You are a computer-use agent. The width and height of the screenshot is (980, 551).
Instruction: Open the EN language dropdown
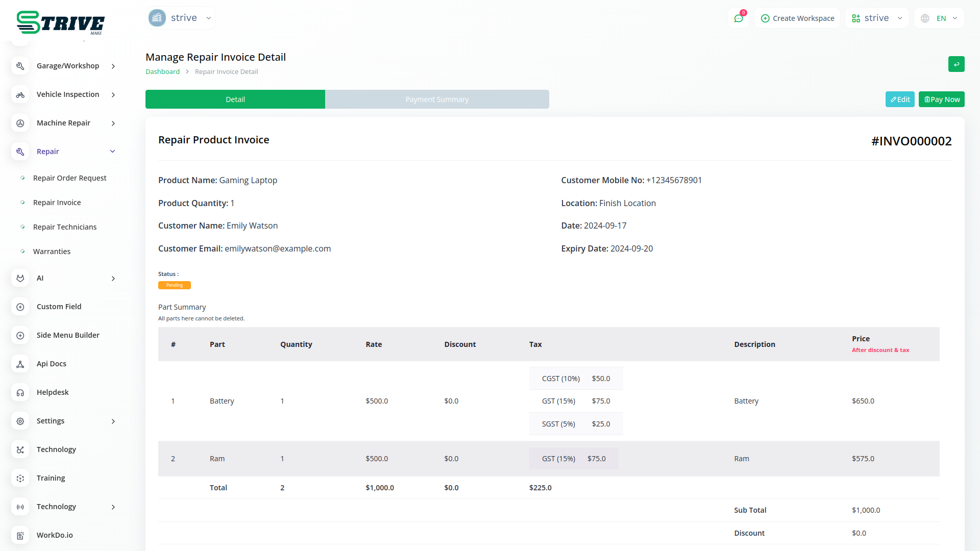click(x=940, y=18)
